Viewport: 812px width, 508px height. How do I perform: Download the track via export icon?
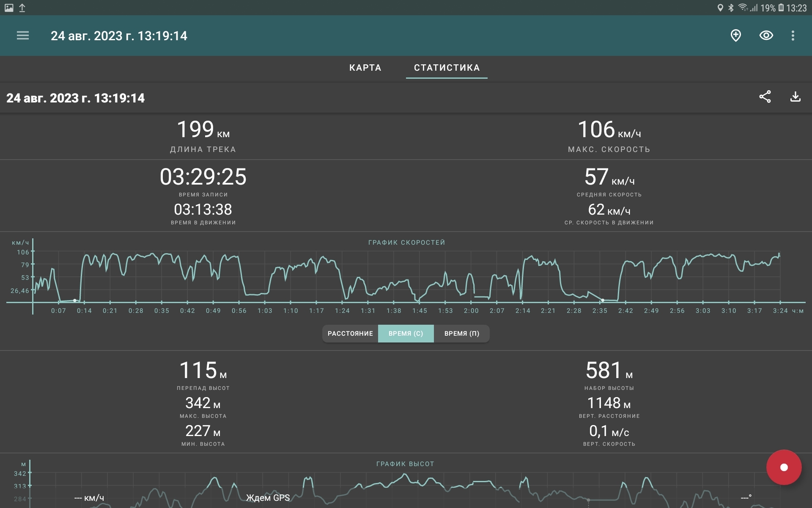tap(795, 97)
